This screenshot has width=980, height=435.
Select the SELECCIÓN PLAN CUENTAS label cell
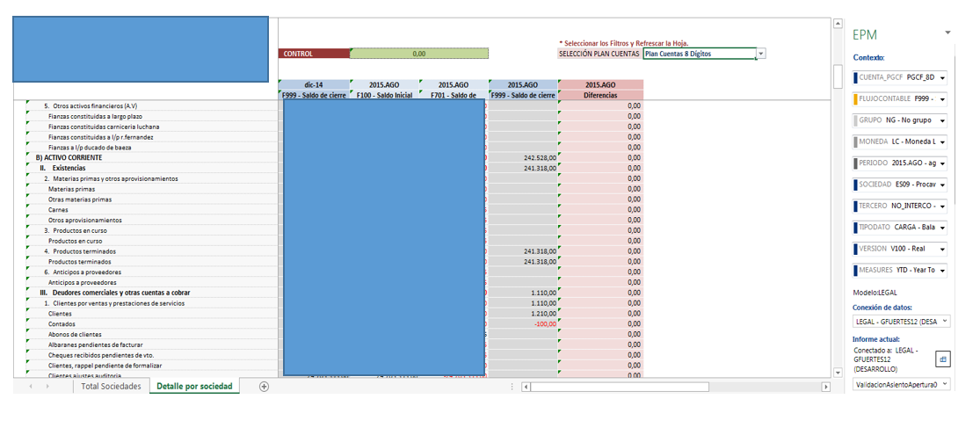click(x=599, y=54)
